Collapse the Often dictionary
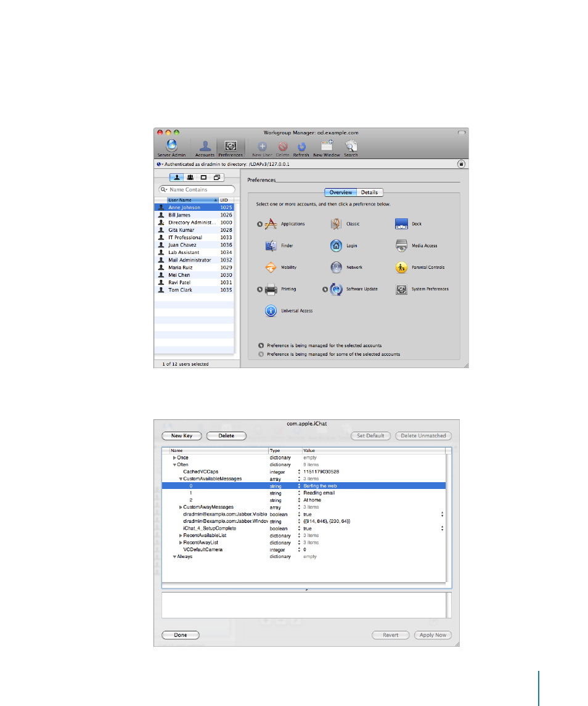The width and height of the screenshot is (588, 706). tap(174, 465)
